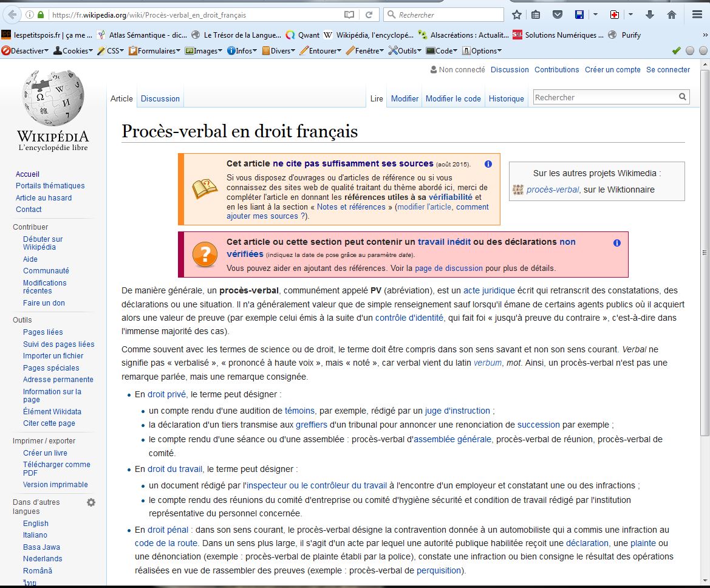Open the 'Télécharger comme PDF' link

pos(56,468)
